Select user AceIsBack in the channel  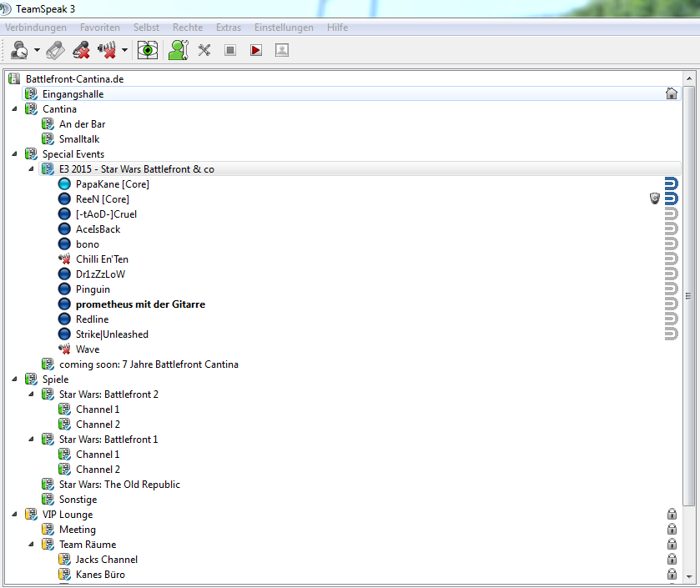pyautogui.click(x=98, y=229)
